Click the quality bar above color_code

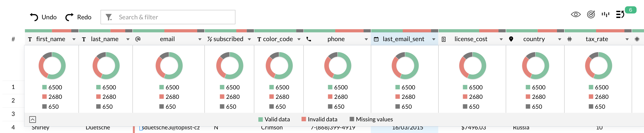tap(279, 31)
